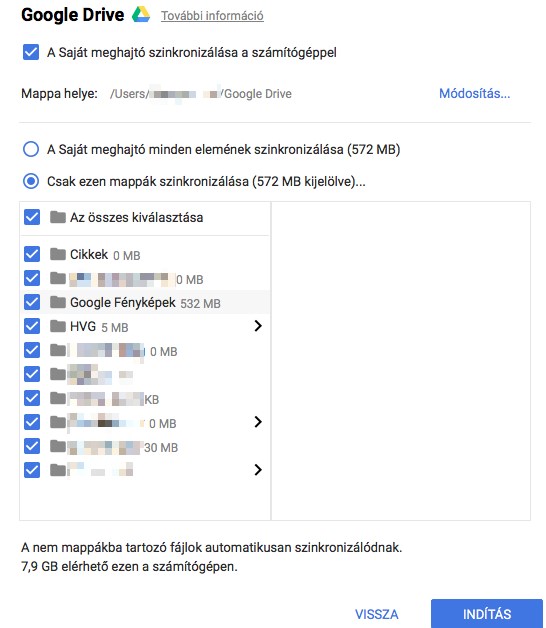The width and height of the screenshot is (546, 628).
Task: Uncheck 'A Saját meghajtó szinkronizálása a számítógéppel'
Action: [x=31, y=52]
